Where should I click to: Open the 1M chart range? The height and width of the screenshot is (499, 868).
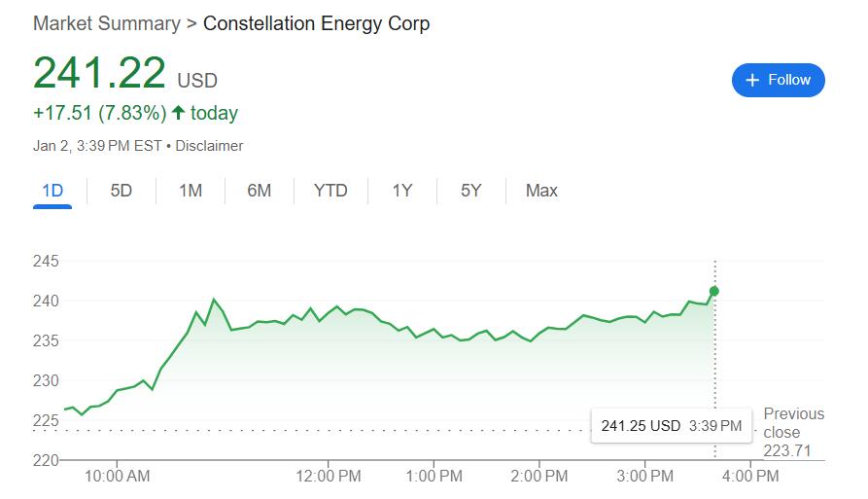click(x=191, y=191)
